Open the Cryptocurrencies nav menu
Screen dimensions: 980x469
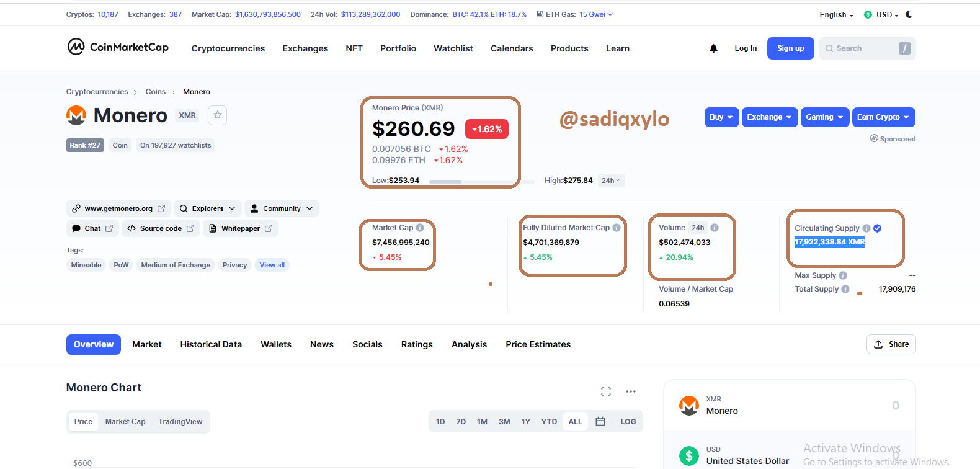228,48
